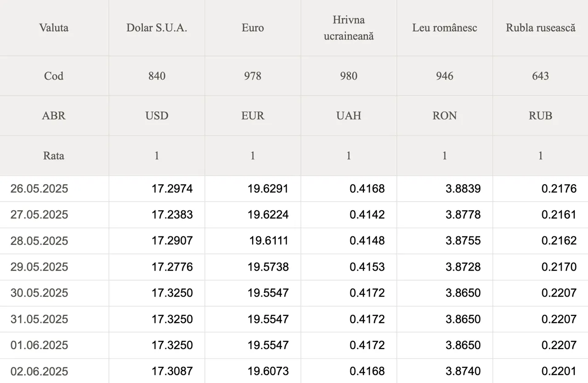This screenshot has width=588, height=383.
Task: Select currency code 643 cell
Action: pos(541,76)
